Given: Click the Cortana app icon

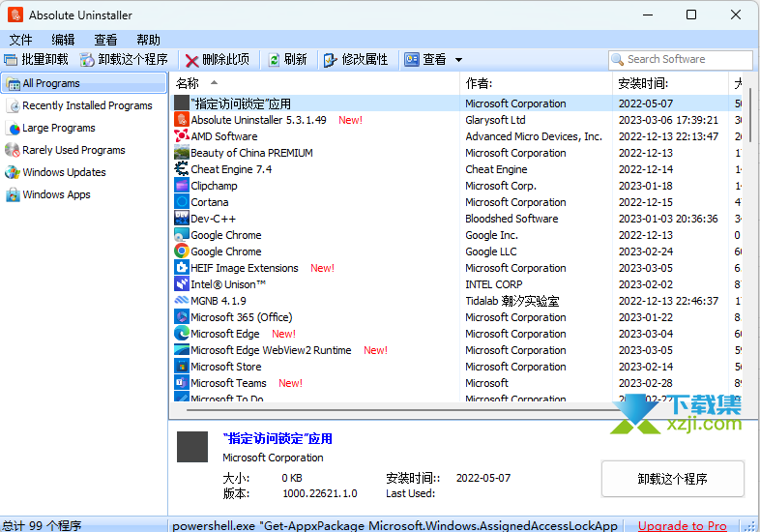Looking at the screenshot, I should (182, 202).
